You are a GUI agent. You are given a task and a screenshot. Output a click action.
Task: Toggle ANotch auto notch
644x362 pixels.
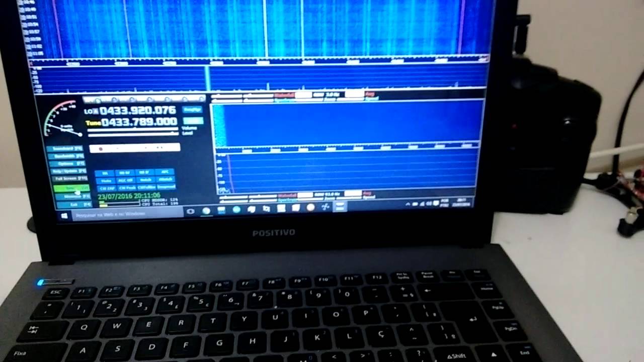(166, 179)
